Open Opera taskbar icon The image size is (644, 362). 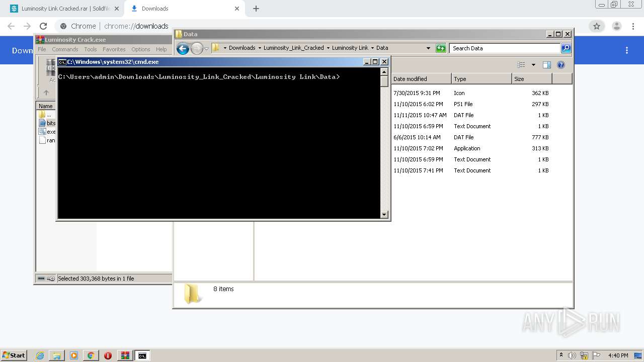[108, 355]
